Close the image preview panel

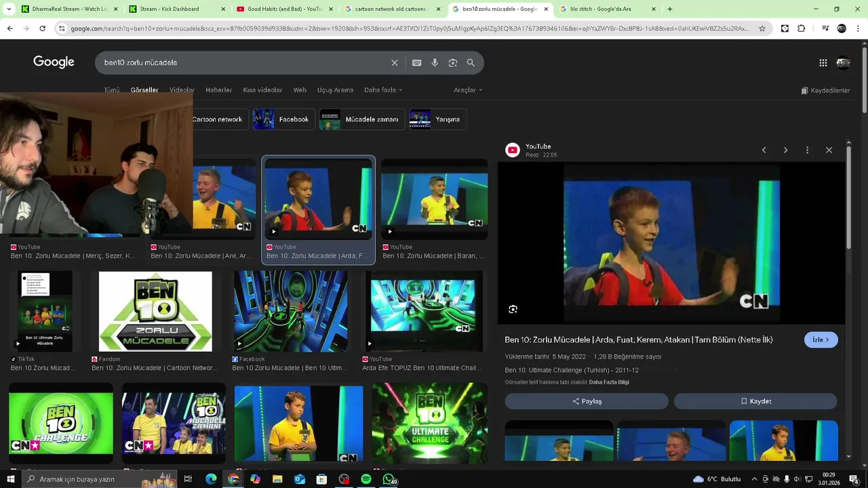[x=829, y=150]
